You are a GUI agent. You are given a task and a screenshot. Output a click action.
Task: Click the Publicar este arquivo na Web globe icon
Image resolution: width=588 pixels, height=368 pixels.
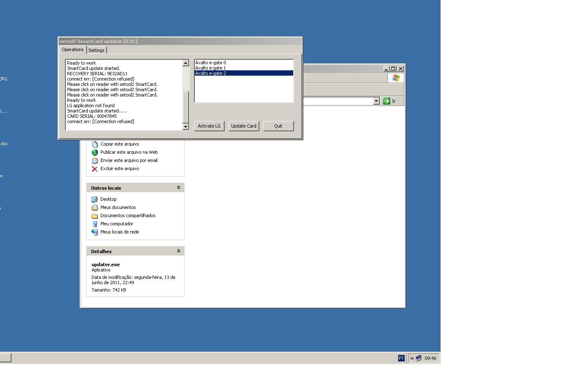click(95, 152)
